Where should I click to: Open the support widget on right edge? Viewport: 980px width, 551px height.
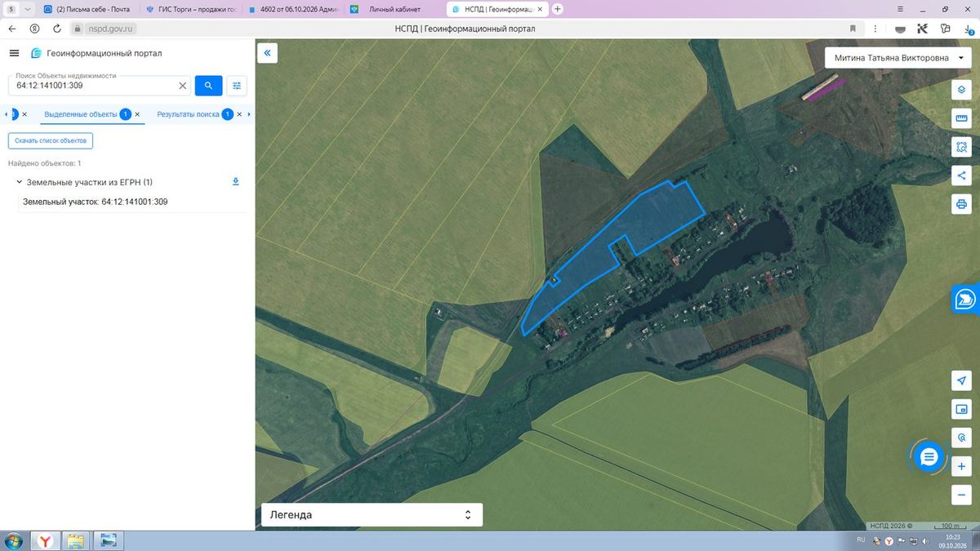pos(966,299)
